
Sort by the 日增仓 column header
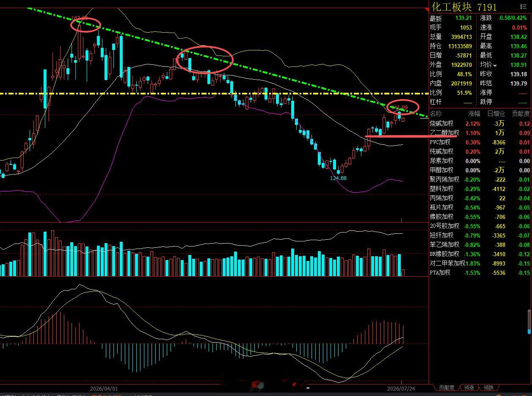(496, 114)
